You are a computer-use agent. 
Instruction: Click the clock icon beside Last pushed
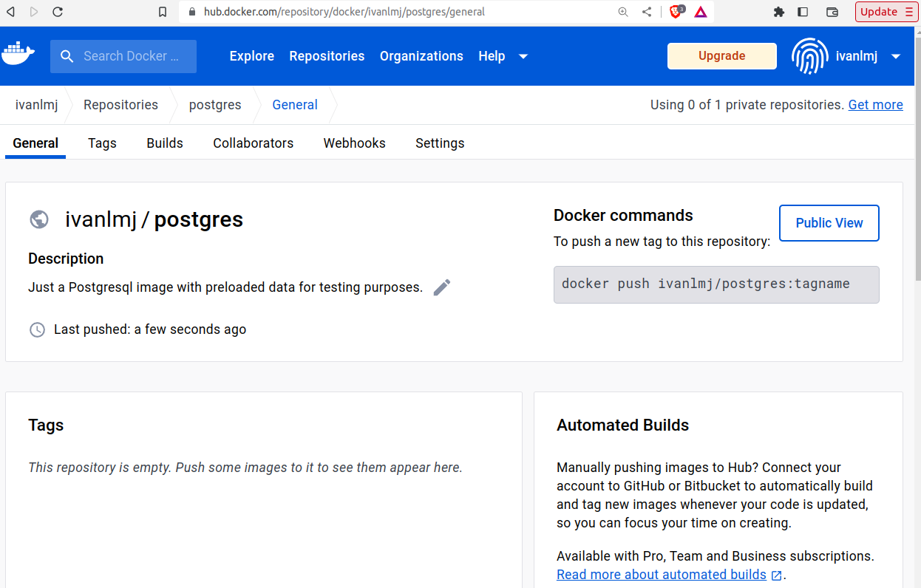point(37,329)
